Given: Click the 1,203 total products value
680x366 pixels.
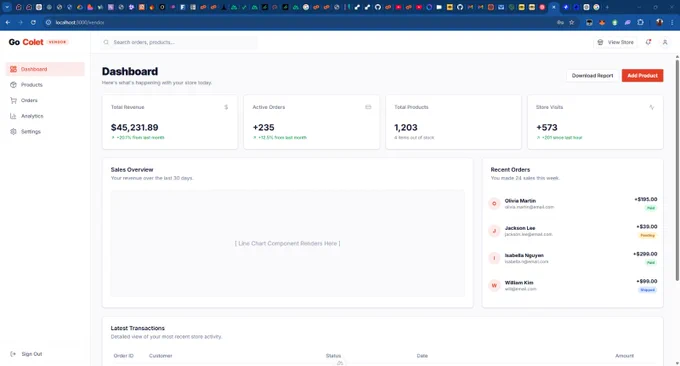Looking at the screenshot, I should [x=406, y=127].
